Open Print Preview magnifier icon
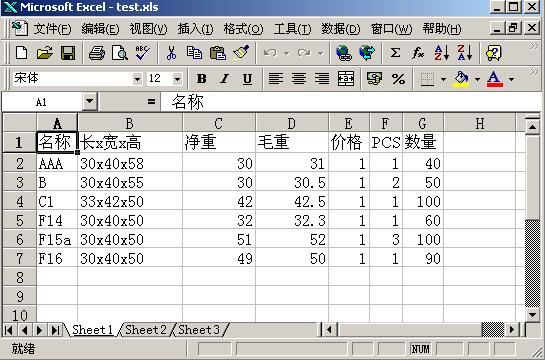This screenshot has height=360, width=545. (120, 53)
